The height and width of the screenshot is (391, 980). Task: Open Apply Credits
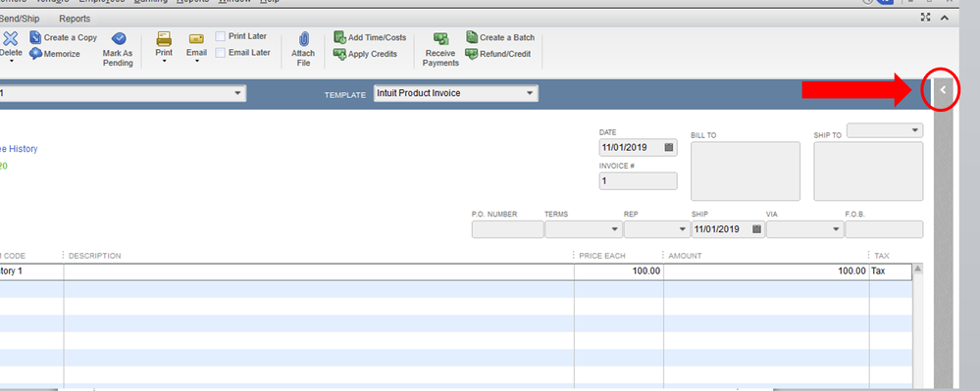point(365,54)
